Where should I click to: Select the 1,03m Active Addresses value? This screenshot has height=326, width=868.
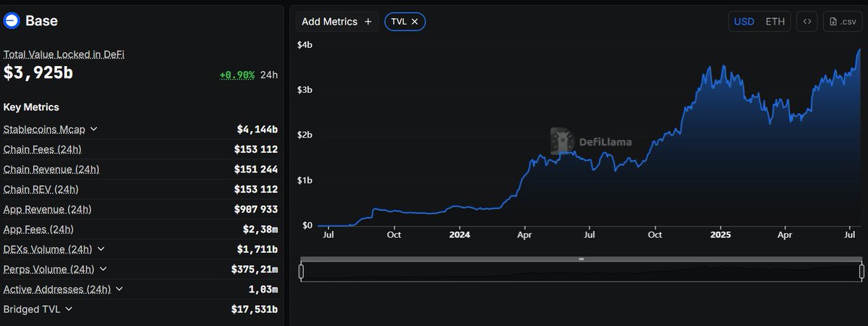[263, 289]
